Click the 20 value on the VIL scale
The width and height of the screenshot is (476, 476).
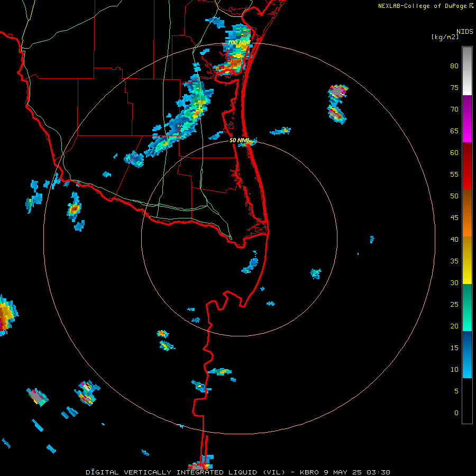click(454, 326)
